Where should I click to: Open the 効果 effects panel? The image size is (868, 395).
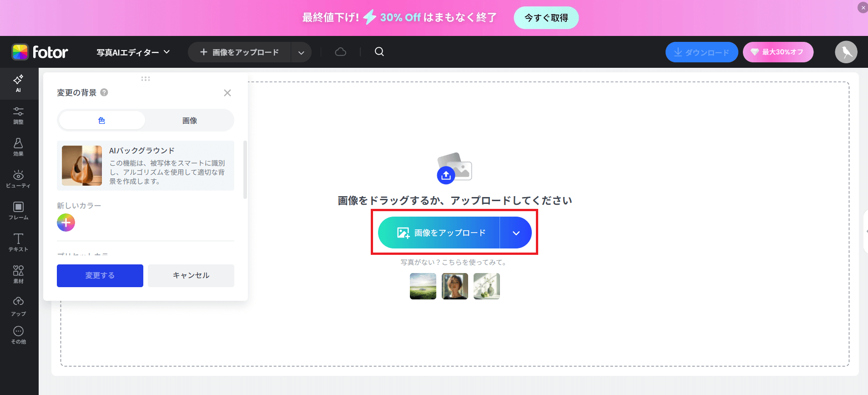tap(18, 147)
